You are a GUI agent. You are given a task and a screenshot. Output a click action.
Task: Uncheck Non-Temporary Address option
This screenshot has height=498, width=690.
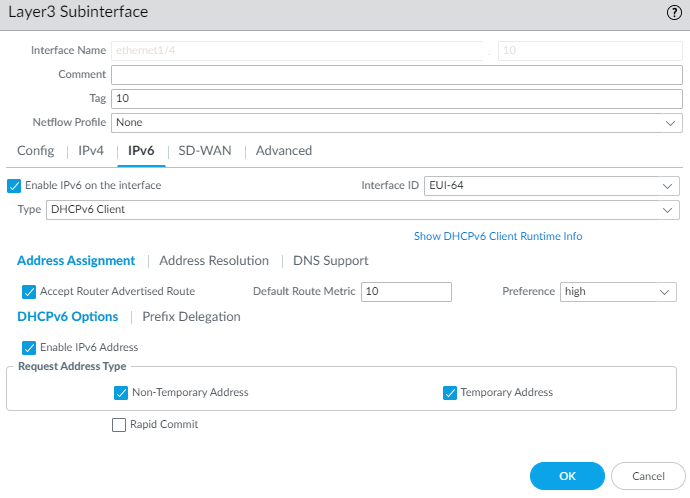pos(121,393)
